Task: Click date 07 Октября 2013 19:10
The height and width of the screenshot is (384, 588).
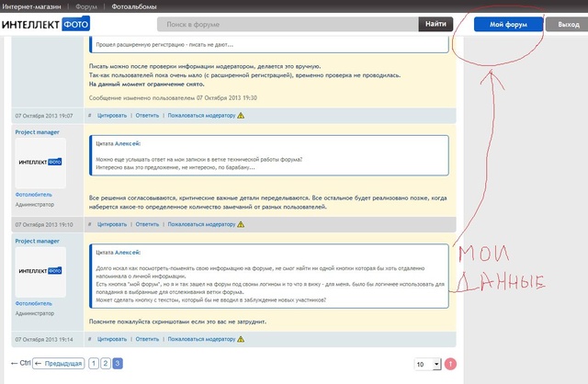Action: pos(44,225)
